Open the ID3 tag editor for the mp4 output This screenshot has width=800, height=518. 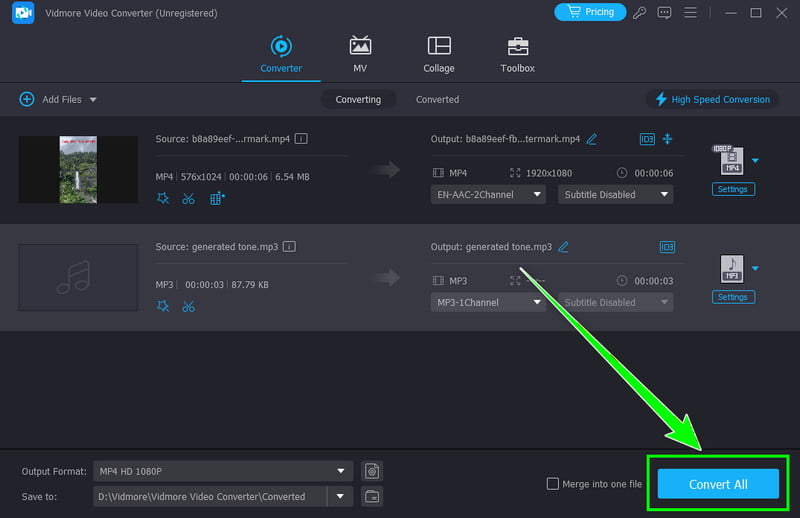coord(647,138)
